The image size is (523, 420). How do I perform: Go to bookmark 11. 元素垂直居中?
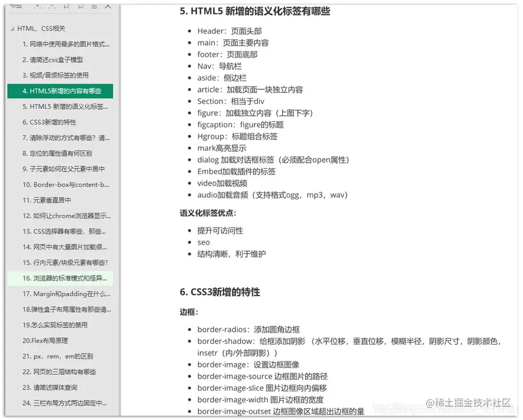click(47, 200)
